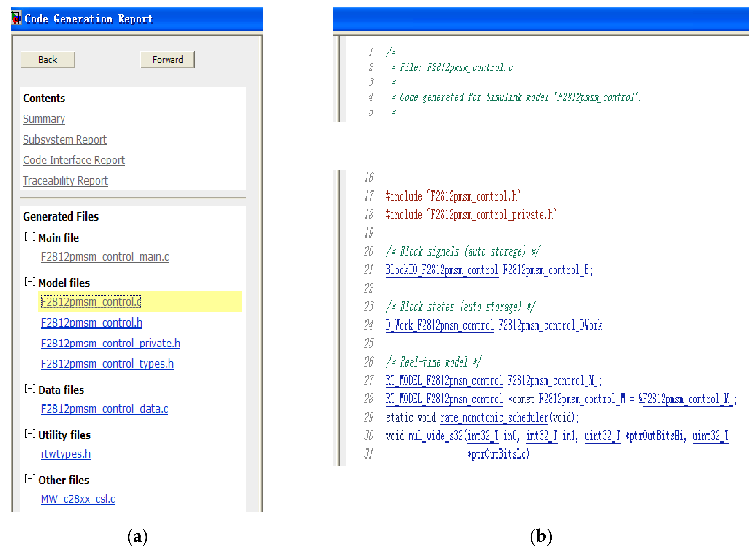Click the Forward button
The height and width of the screenshot is (556, 756).
pyautogui.click(x=167, y=60)
